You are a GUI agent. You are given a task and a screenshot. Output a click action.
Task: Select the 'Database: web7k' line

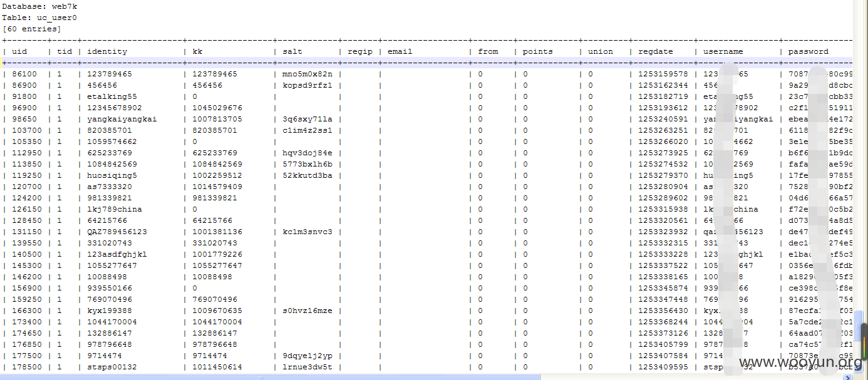40,6
